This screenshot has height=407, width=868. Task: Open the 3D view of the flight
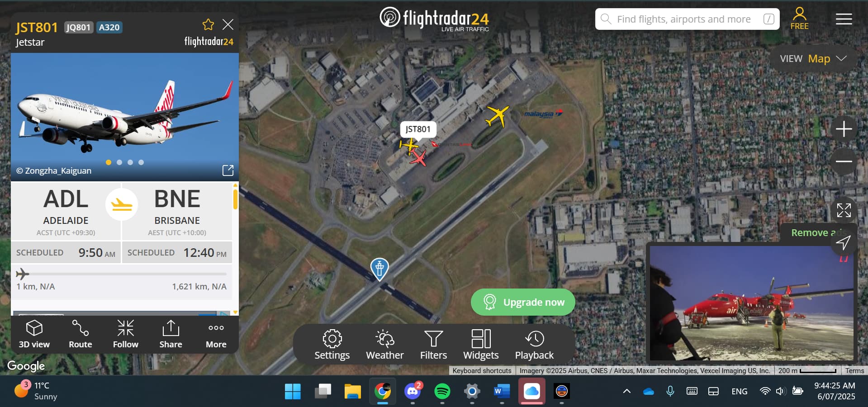click(34, 334)
